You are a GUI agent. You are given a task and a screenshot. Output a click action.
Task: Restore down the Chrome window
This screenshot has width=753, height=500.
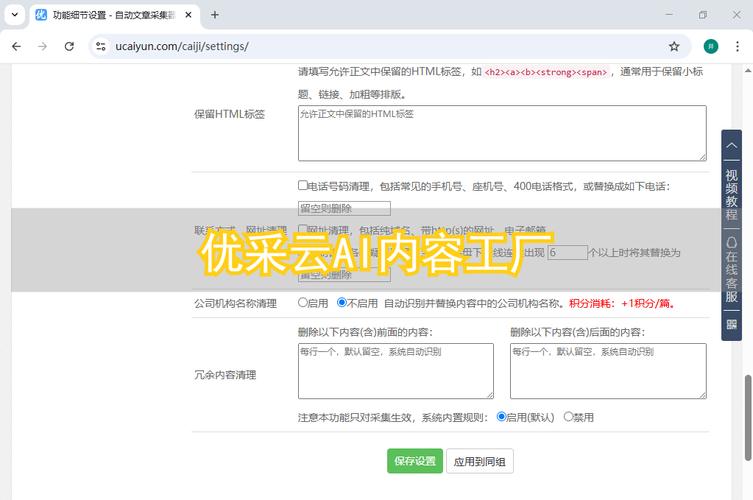703,15
